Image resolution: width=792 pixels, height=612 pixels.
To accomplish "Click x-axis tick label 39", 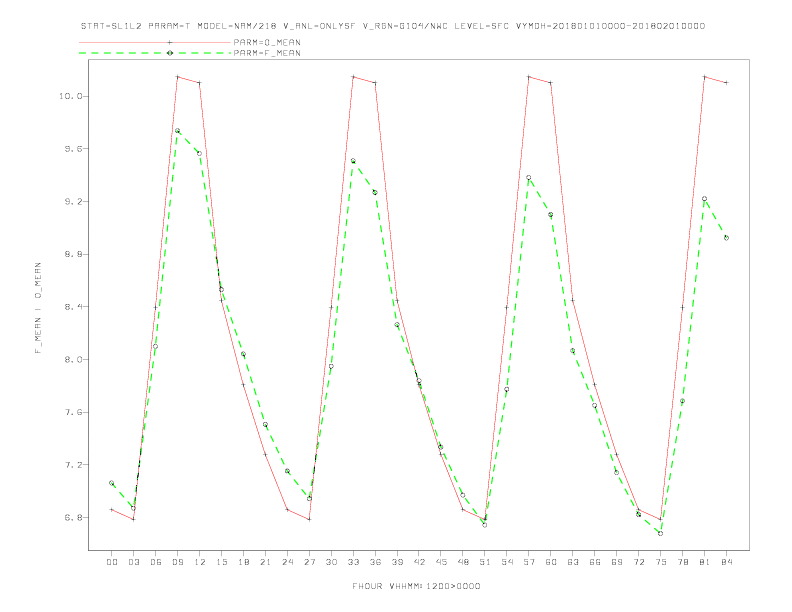I will (397, 562).
